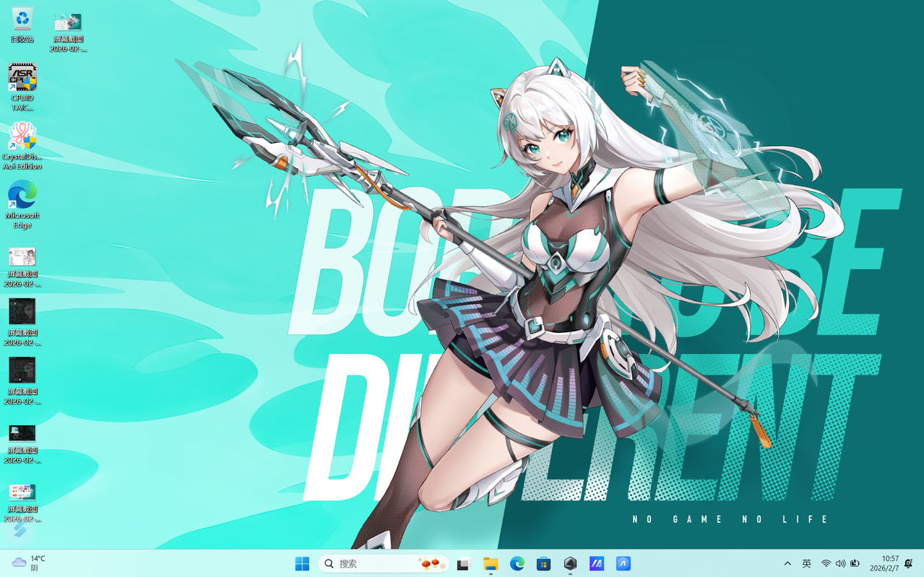The image size is (924, 577).
Task: Select the Microsoft Edge desktop shortcut
Action: click(22, 205)
